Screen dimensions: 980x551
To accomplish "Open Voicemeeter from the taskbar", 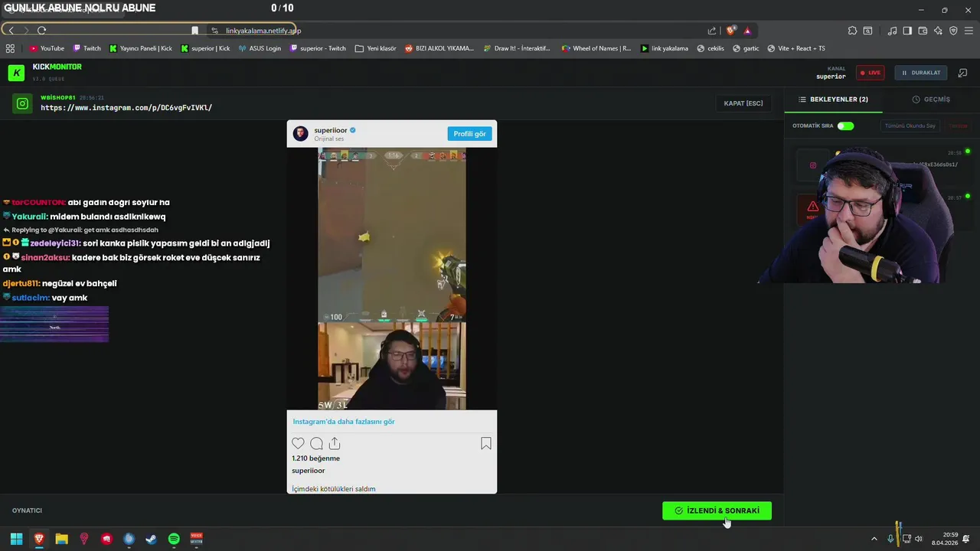I will tap(196, 539).
